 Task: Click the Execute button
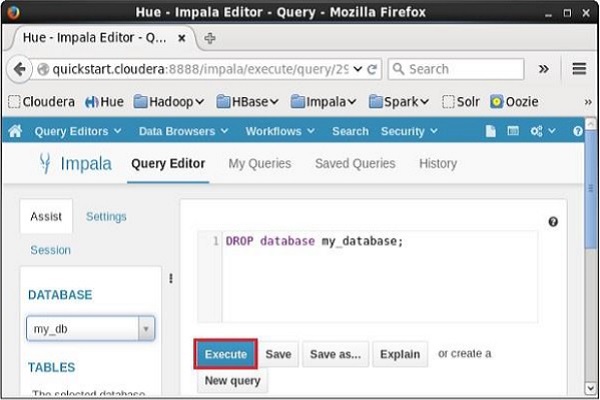pyautogui.click(x=225, y=354)
